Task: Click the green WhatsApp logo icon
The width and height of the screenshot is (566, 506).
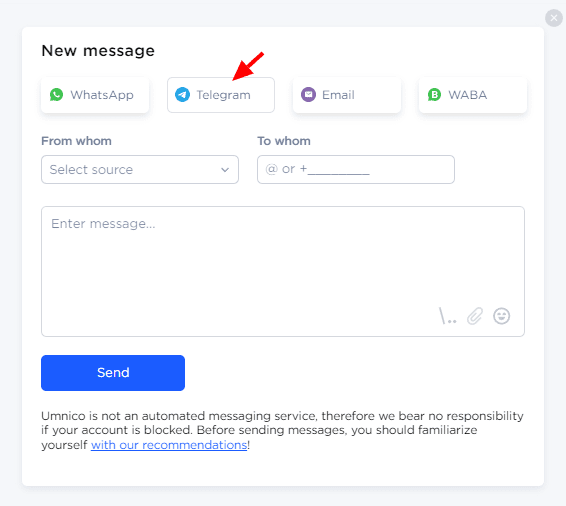Action: (x=56, y=95)
